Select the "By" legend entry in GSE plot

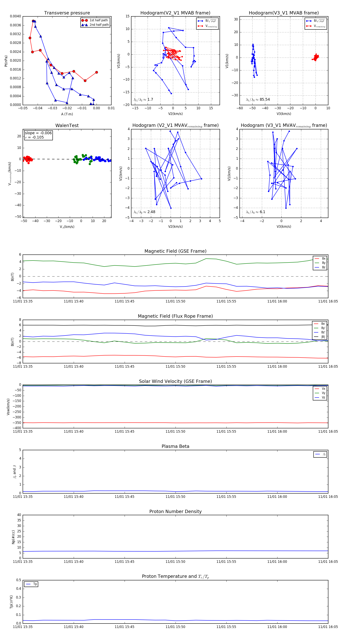pyautogui.click(x=320, y=263)
